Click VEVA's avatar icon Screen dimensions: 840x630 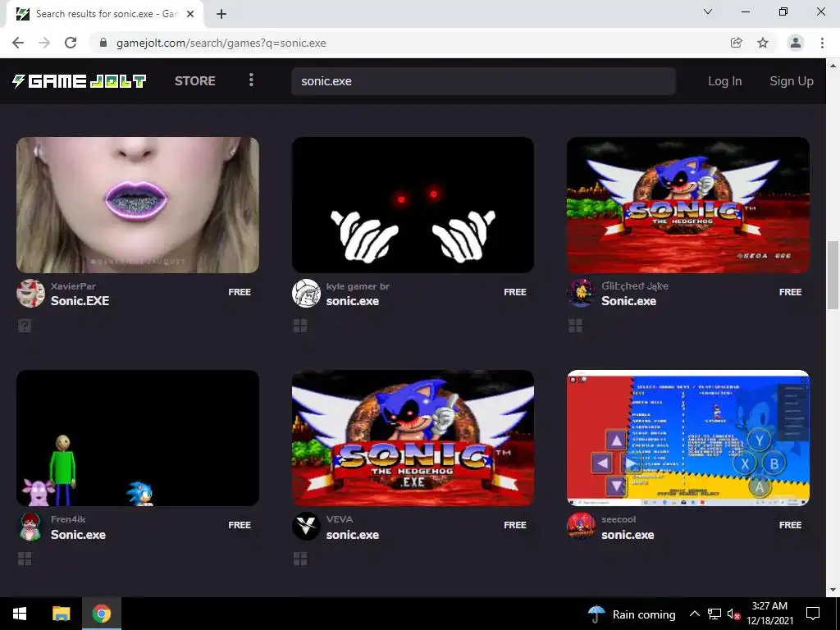pyautogui.click(x=306, y=527)
